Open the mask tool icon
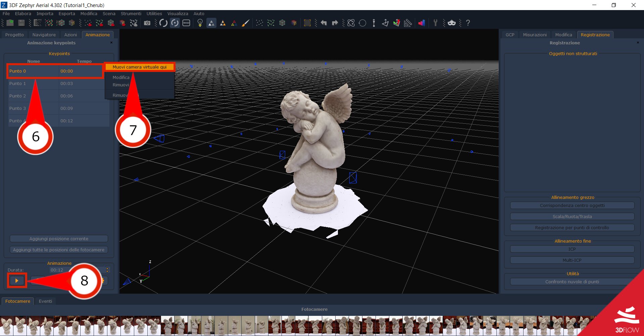 click(451, 23)
